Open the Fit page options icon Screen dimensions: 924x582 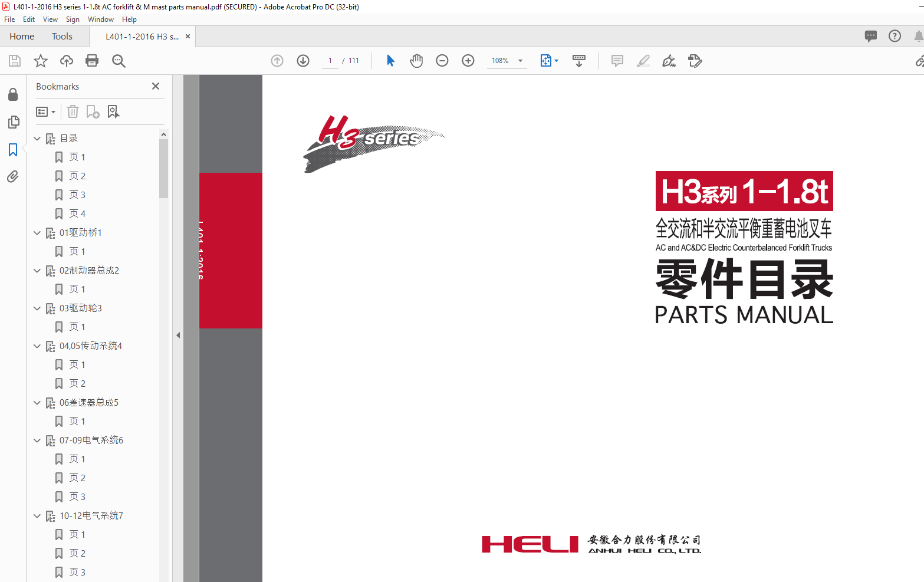546,61
